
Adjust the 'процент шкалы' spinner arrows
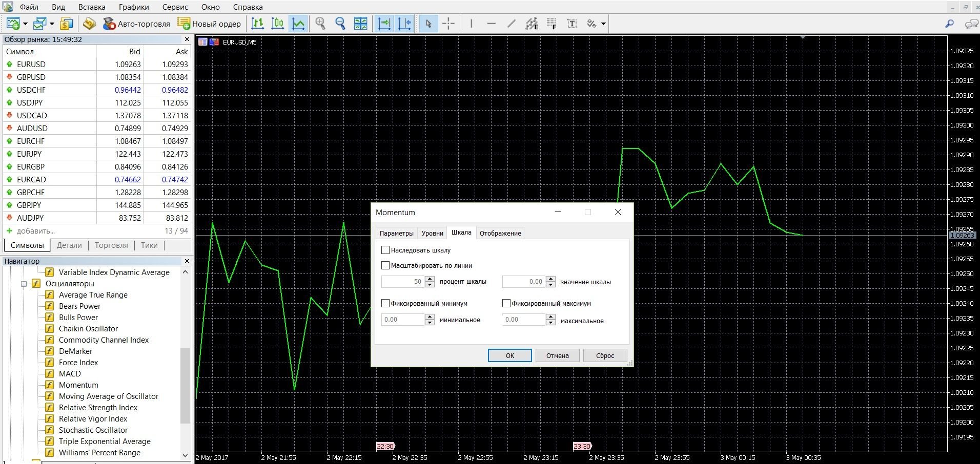(430, 282)
